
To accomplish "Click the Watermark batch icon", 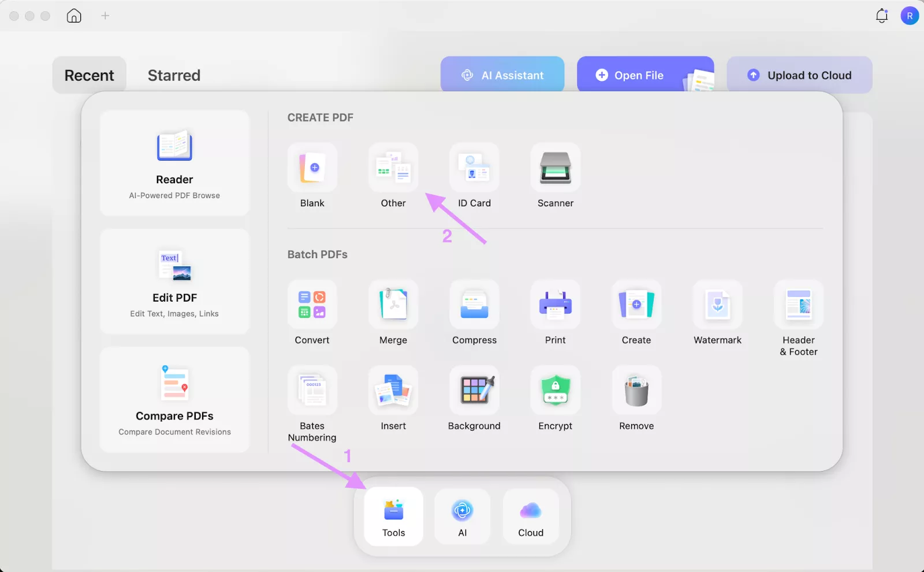I will (717, 304).
